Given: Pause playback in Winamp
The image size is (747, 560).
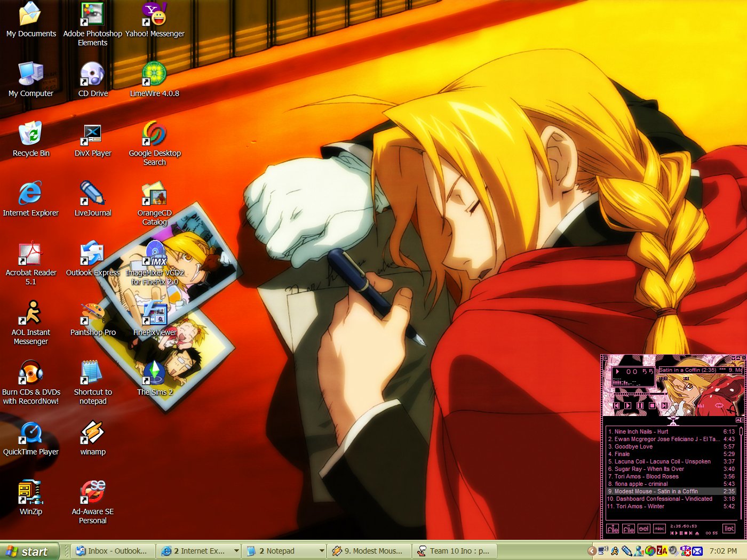Looking at the screenshot, I should click(640, 405).
